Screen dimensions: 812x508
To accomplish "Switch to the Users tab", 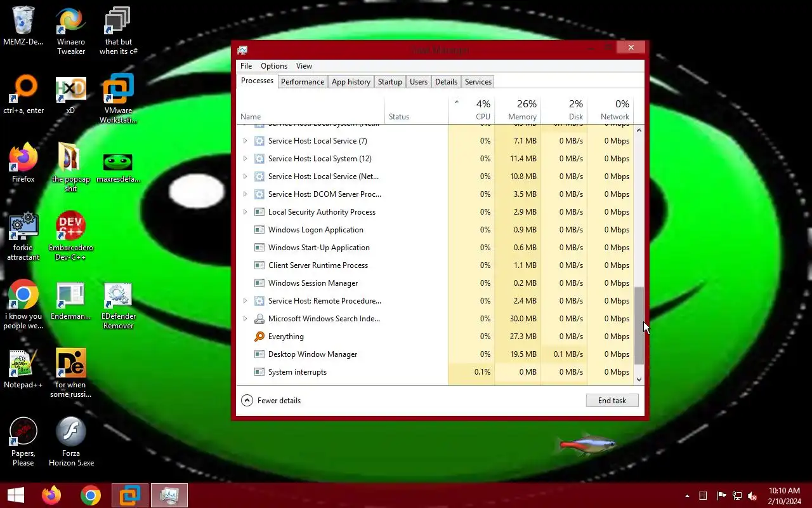I will (x=419, y=82).
